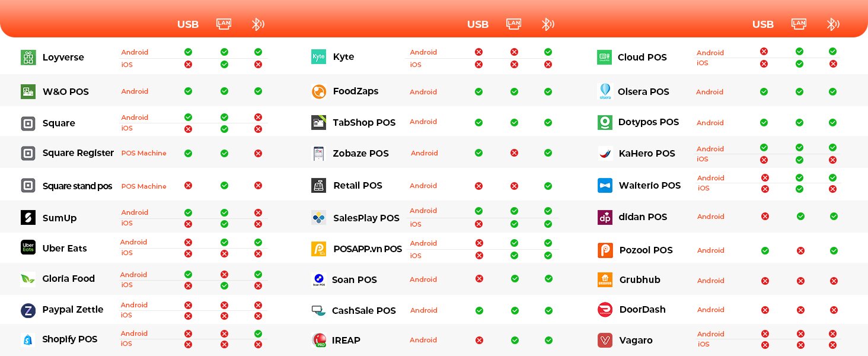
Task: Click the rightmost Bluetooth header icon
Action: 833,24
